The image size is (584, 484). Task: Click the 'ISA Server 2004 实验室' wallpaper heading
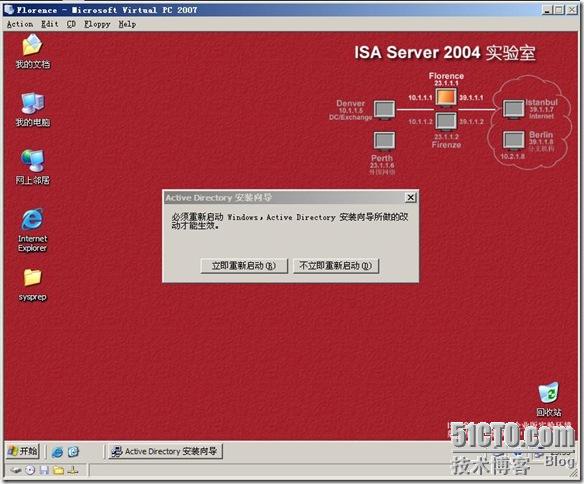pyautogui.click(x=445, y=53)
